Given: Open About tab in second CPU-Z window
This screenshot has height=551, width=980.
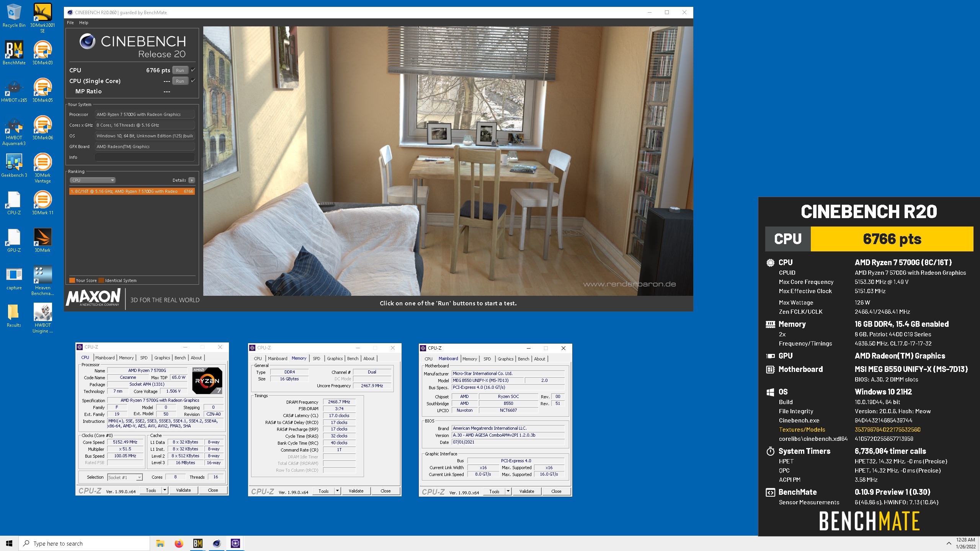Looking at the screenshot, I should (x=369, y=359).
